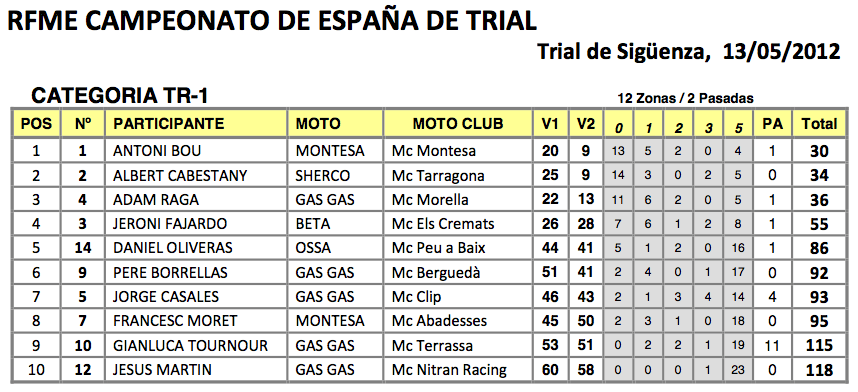
Task: Select the JORGE CASALES name cell
Action: coord(196,297)
